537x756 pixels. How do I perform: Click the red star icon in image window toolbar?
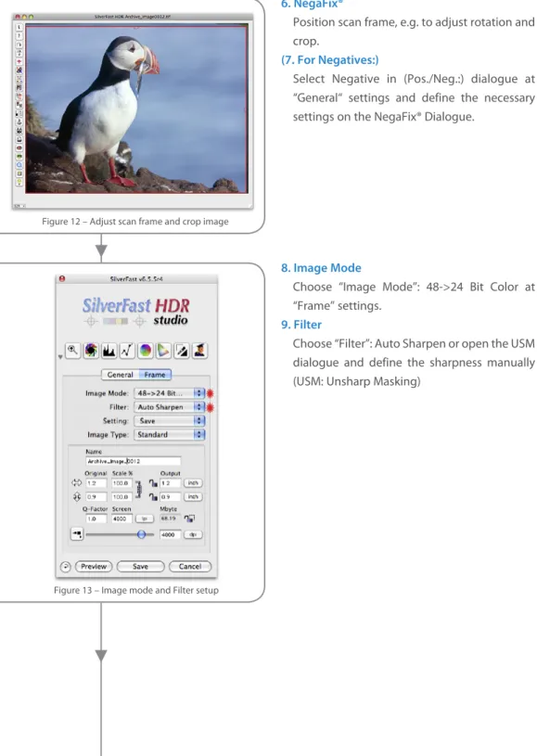click(19, 61)
